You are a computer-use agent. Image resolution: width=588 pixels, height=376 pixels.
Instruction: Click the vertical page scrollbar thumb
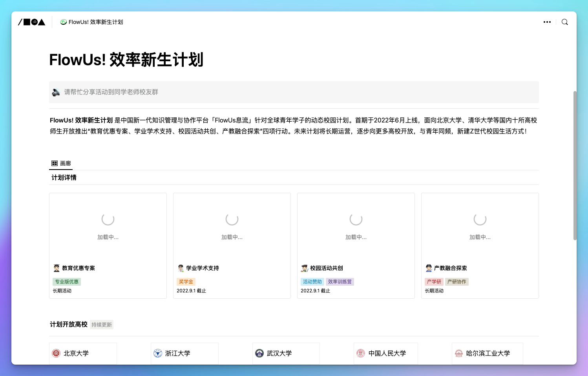[575, 166]
